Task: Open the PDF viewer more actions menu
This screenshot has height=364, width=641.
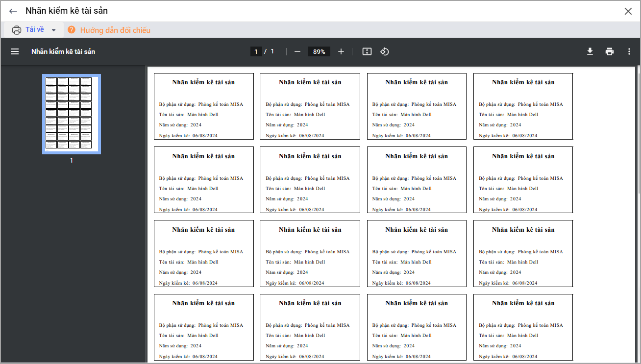Action: click(x=629, y=51)
